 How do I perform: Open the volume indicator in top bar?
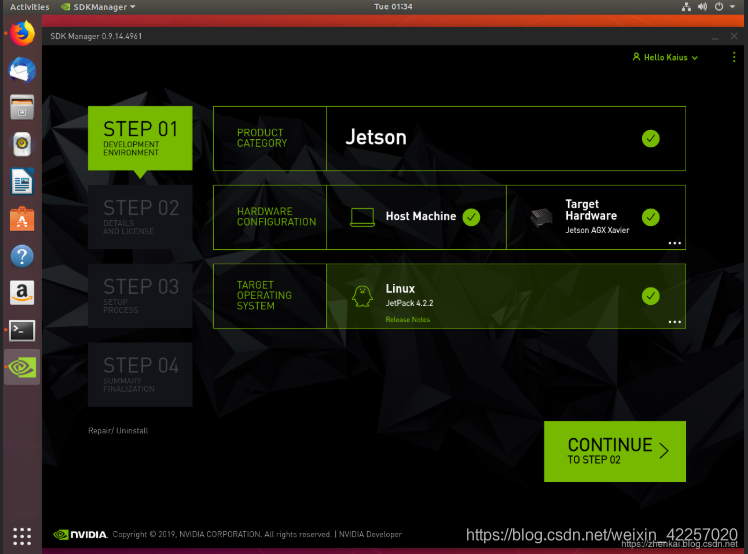pyautogui.click(x=702, y=7)
